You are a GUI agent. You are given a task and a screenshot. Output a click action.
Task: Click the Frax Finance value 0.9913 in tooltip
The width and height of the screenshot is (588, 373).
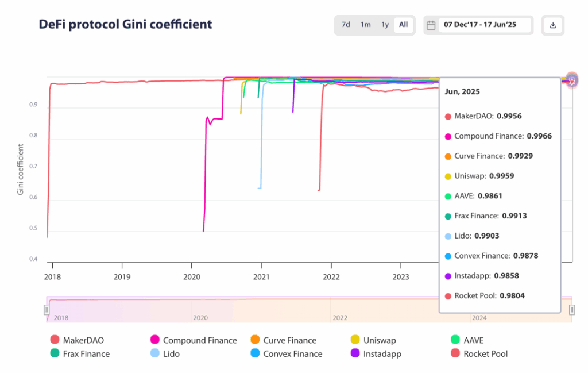(x=514, y=216)
